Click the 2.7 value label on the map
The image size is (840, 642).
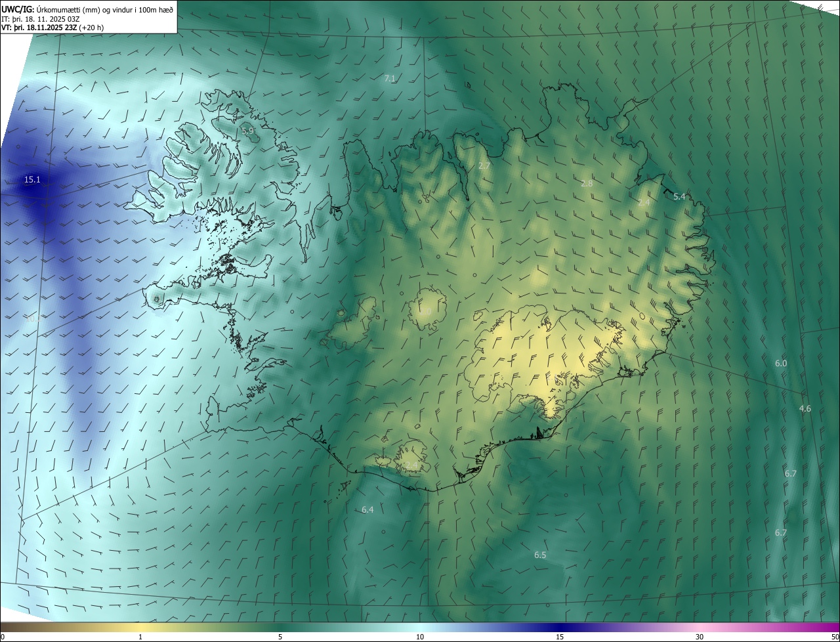(484, 166)
